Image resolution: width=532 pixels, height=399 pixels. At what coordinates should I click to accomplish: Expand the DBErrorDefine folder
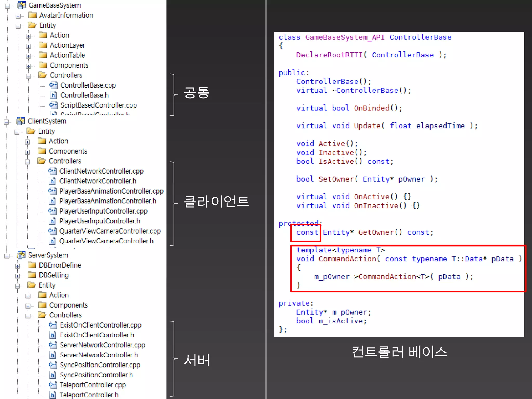(17, 266)
